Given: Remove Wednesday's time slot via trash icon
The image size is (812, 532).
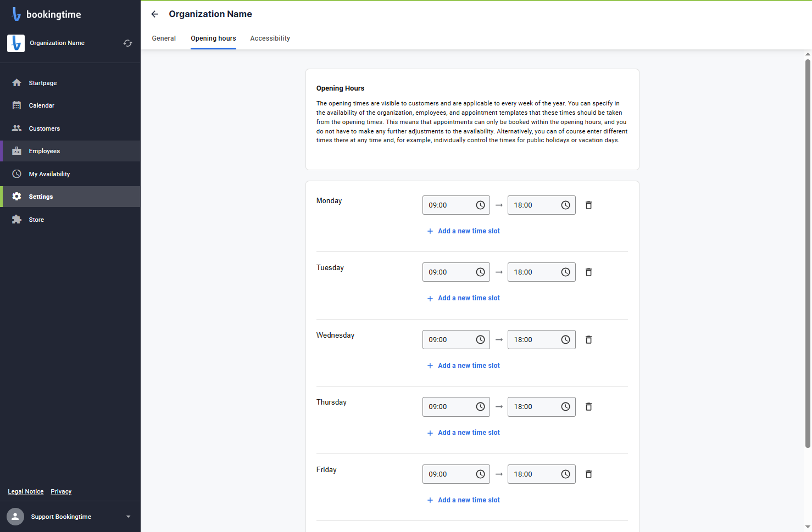Looking at the screenshot, I should click(588, 339).
